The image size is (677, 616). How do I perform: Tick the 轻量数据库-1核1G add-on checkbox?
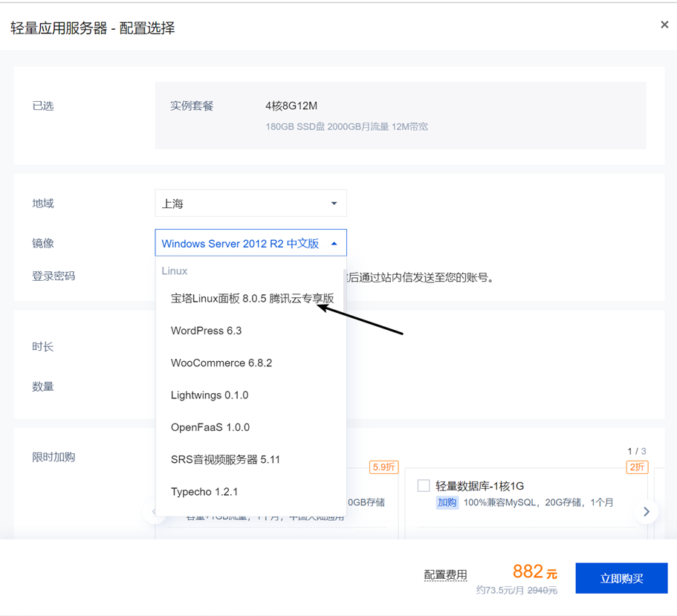tap(424, 486)
